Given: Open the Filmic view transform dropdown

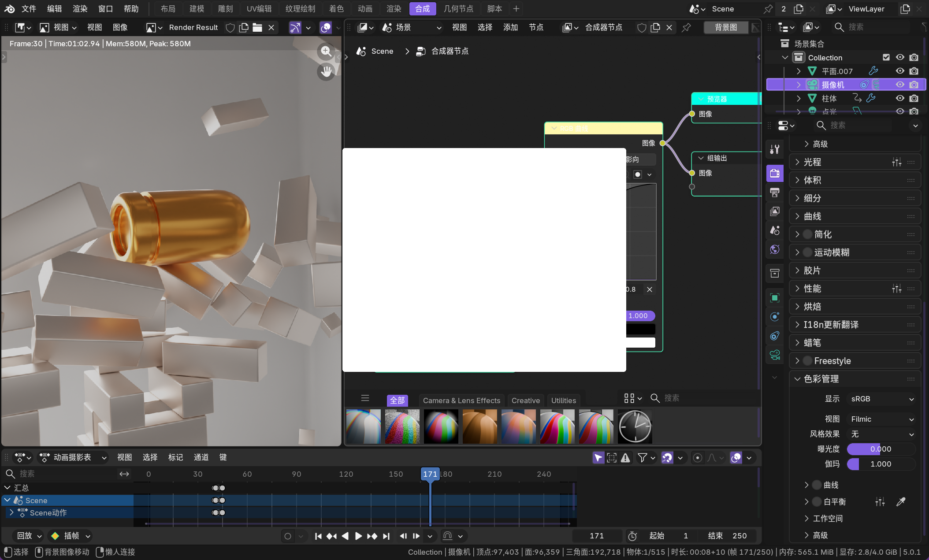Looking at the screenshot, I should (x=881, y=419).
